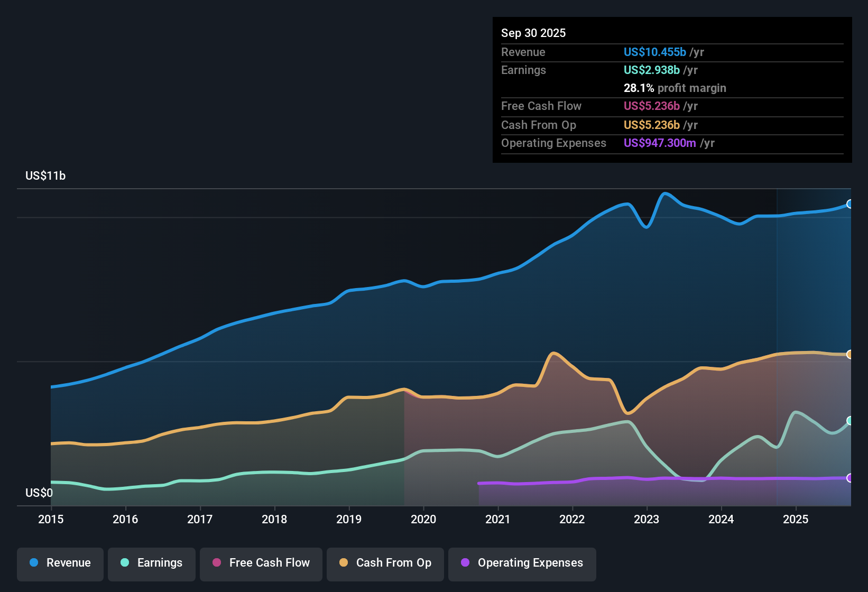Image resolution: width=868 pixels, height=592 pixels.
Task: Click the purple Operating Expenses legend dot
Action: coord(464,563)
